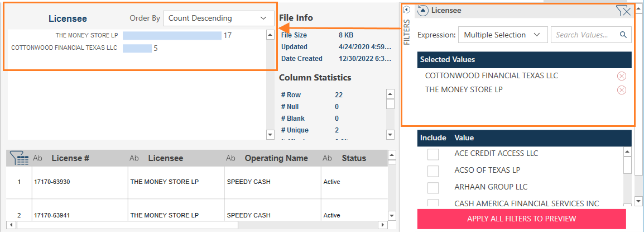Click the clear filter funnel icon

click(622, 10)
